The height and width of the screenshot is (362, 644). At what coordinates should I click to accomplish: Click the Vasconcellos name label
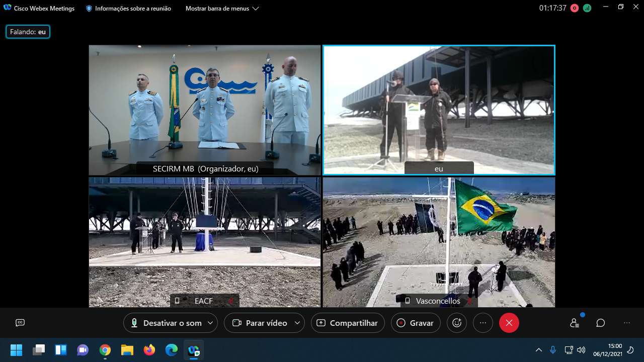(x=438, y=301)
